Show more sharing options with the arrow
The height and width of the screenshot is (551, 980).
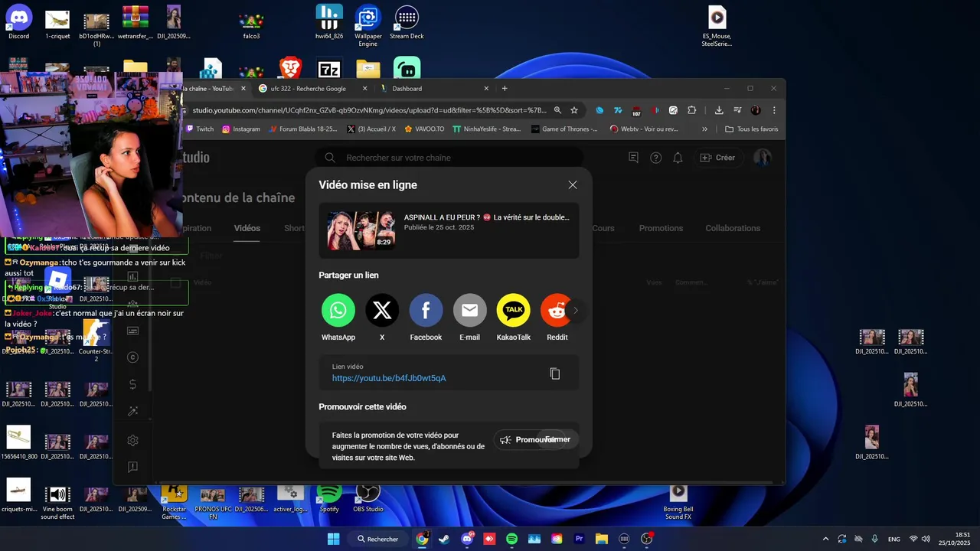pos(576,310)
